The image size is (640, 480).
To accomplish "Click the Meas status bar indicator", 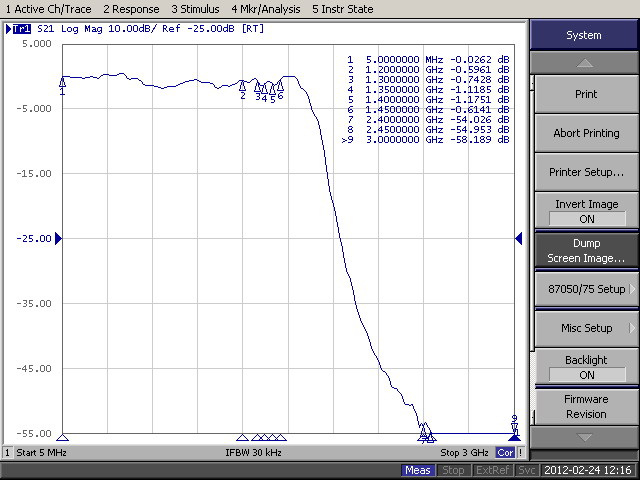I will 418,471.
